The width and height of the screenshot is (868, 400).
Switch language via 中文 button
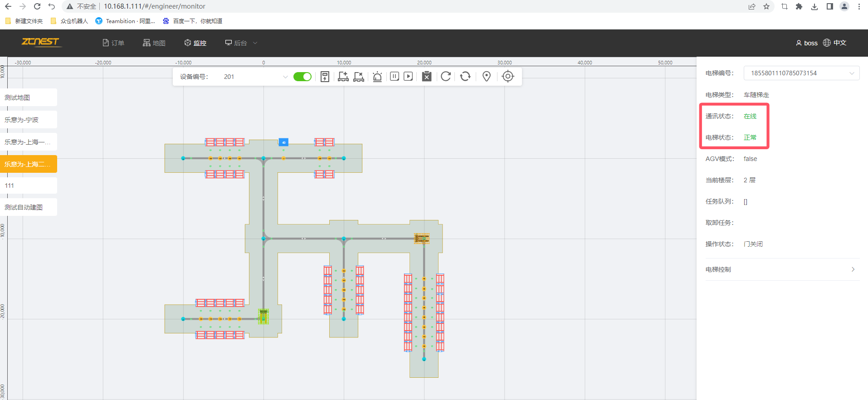point(834,43)
